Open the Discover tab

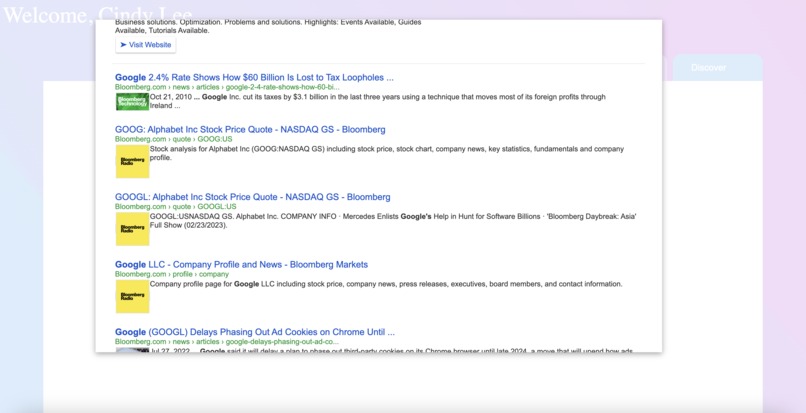[x=717, y=68]
